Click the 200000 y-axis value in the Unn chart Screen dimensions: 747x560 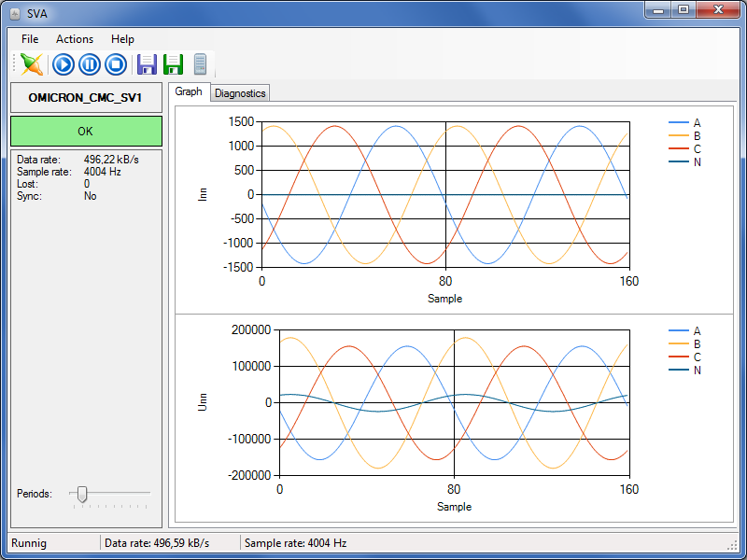[251, 330]
